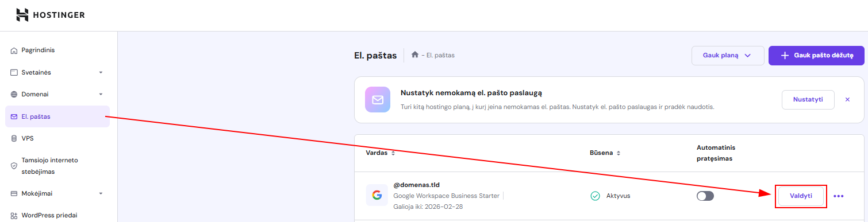
Task: Expand the Domenai sidebar section
Action: click(x=101, y=94)
